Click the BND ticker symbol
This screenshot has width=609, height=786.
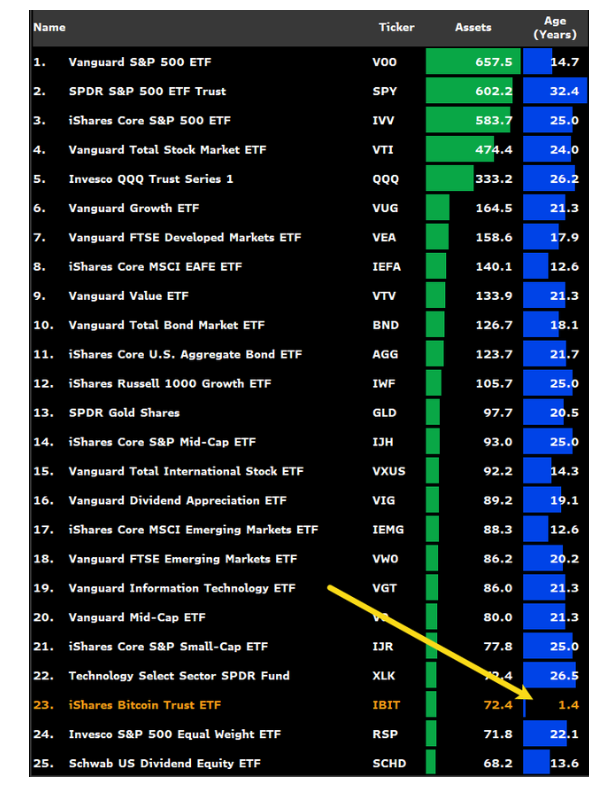[385, 325]
